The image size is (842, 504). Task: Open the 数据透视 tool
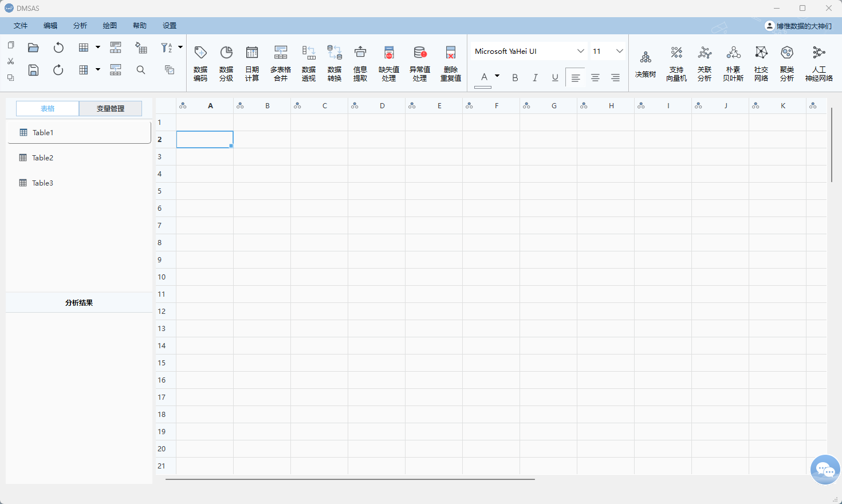coord(309,64)
